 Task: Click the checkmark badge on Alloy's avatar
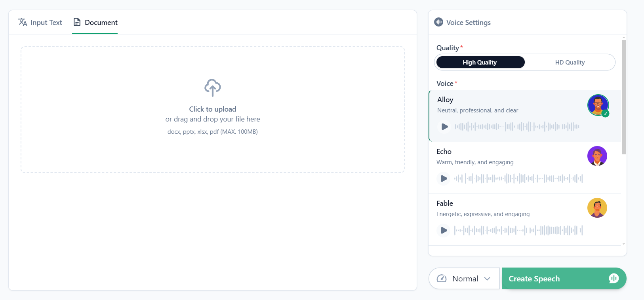606,114
